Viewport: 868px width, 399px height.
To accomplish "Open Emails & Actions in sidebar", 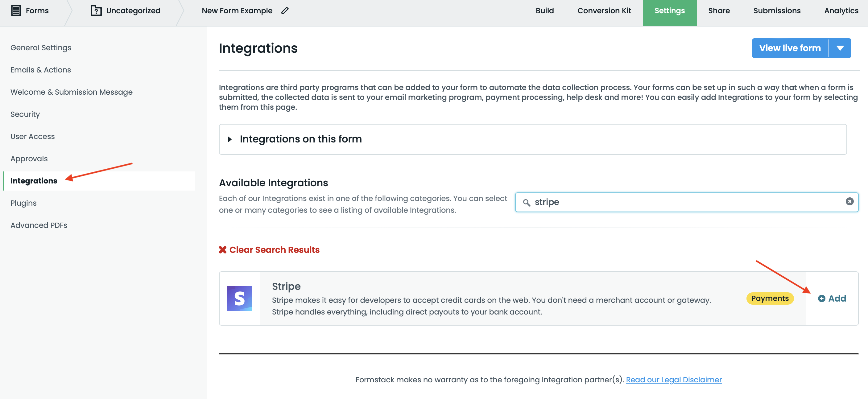I will (41, 70).
